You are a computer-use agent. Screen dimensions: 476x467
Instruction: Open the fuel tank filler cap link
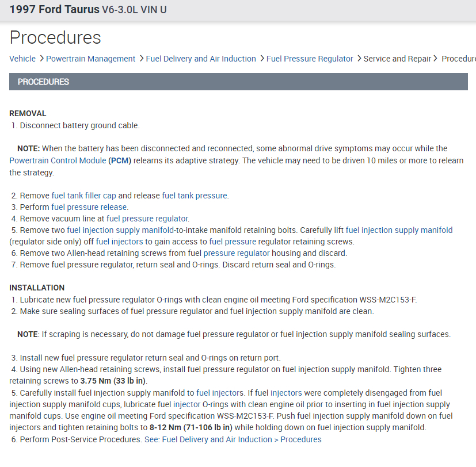point(83,196)
